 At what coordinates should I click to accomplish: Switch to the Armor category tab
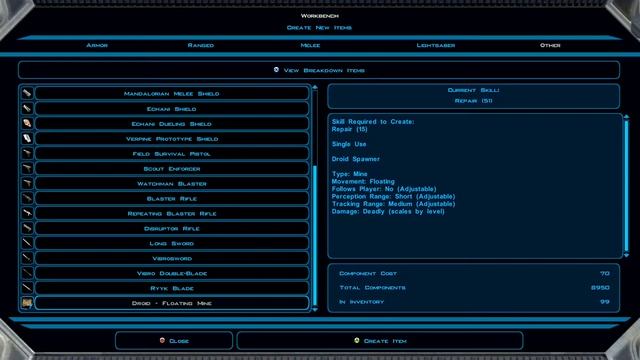(x=97, y=45)
